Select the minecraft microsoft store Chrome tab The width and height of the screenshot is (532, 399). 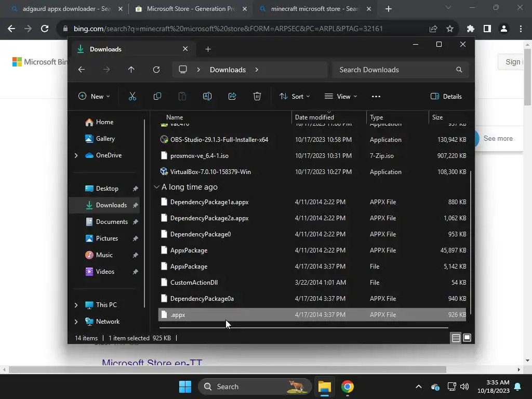pyautogui.click(x=315, y=9)
